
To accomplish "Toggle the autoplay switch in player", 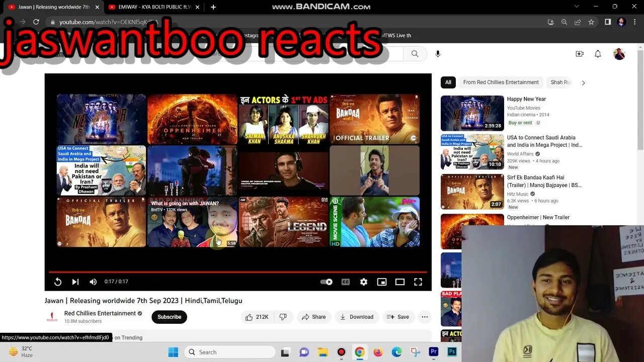I will pyautogui.click(x=327, y=282).
